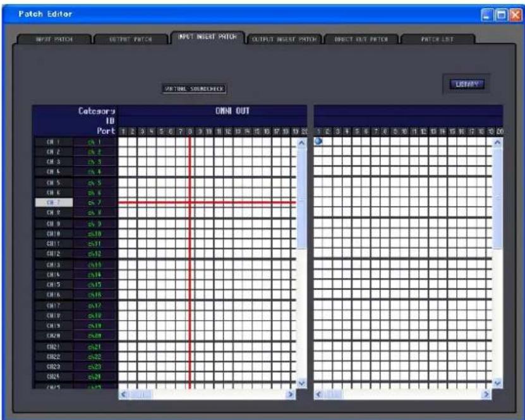This screenshot has height=420, width=525.
Task: Click green channel name 'ch 5'
Action: click(x=95, y=183)
